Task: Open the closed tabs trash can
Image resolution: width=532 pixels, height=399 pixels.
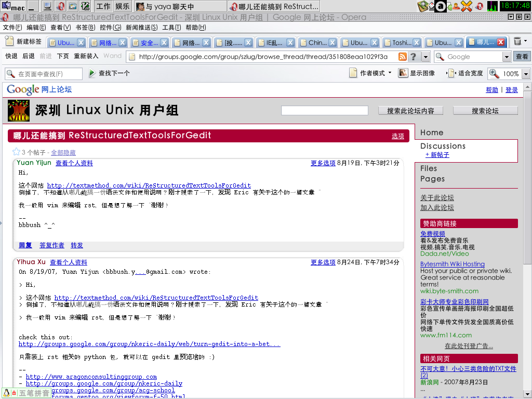Action: 517,41
